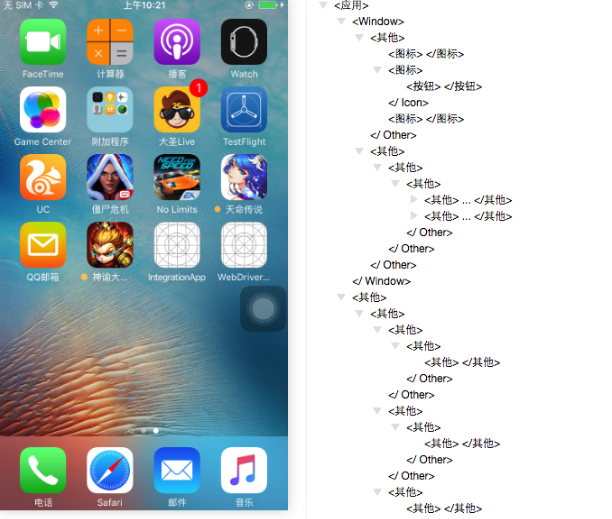The image size is (612, 519).
Task: Collapse the <图标> node containing 按钮
Action: click(377, 70)
